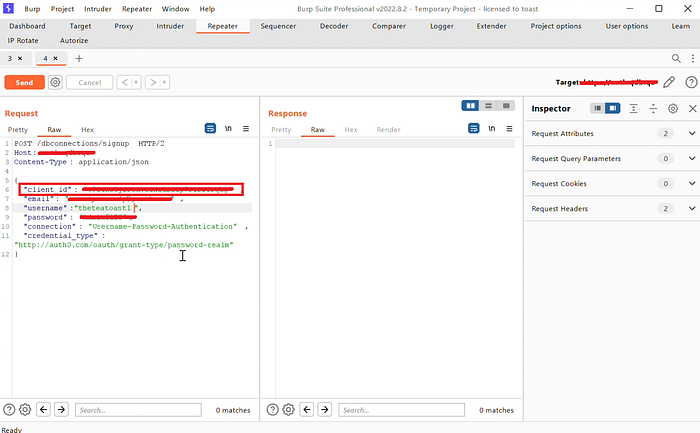700x433 pixels.
Task: Select top-bottom request/response layout
Action: click(x=488, y=106)
